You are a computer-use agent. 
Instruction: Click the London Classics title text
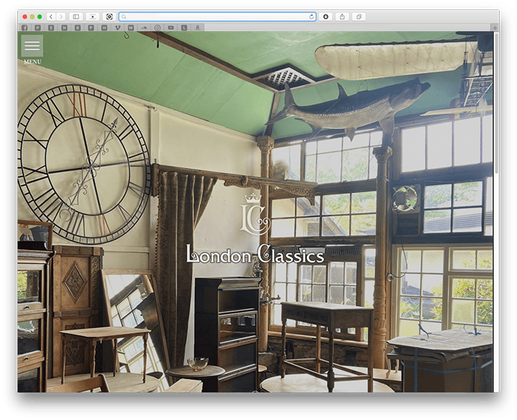click(255, 254)
